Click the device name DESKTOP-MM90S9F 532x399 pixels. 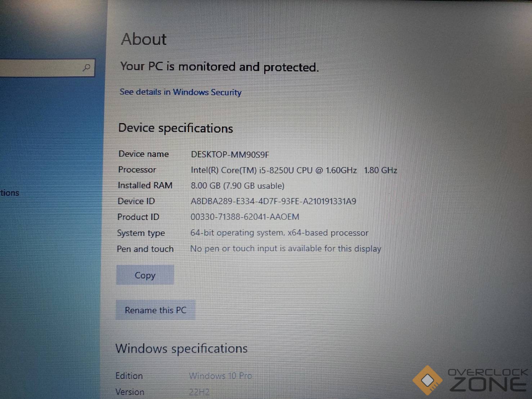tap(230, 155)
